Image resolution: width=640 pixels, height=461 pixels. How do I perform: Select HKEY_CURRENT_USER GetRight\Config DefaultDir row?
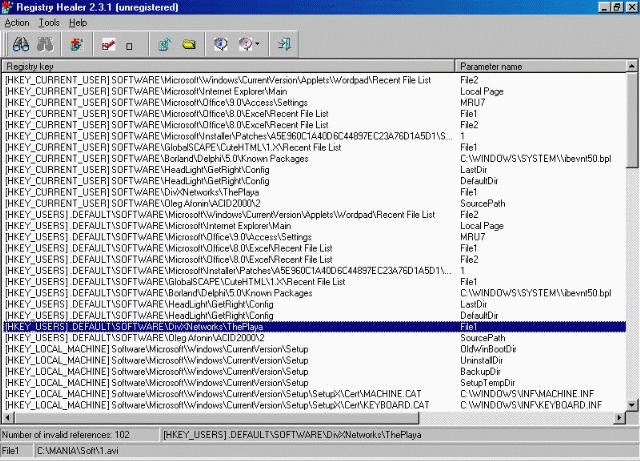pos(314,181)
